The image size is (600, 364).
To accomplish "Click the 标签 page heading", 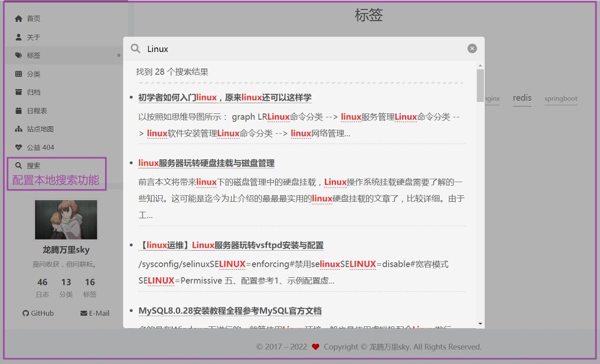I will [369, 15].
